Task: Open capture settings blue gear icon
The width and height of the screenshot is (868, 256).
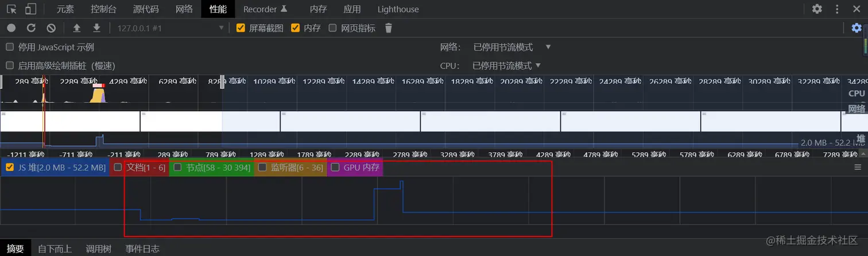Action: pos(857,28)
